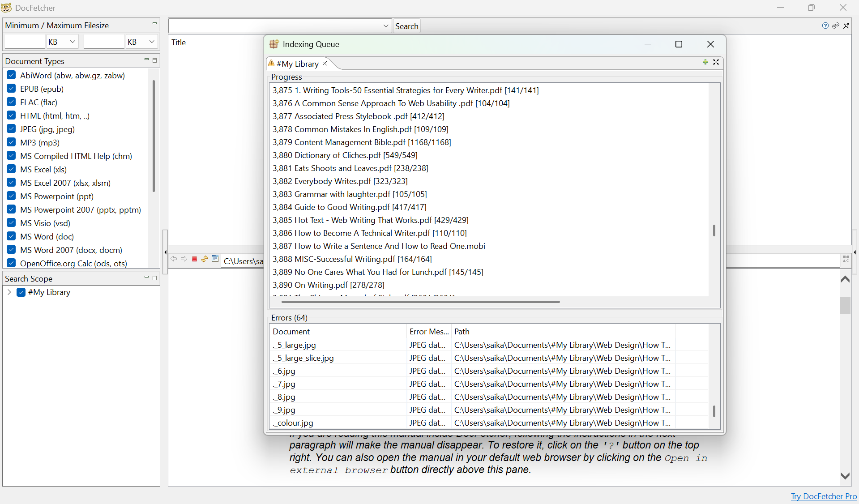
Task: Click the maximum filesize input field
Action: (x=104, y=42)
